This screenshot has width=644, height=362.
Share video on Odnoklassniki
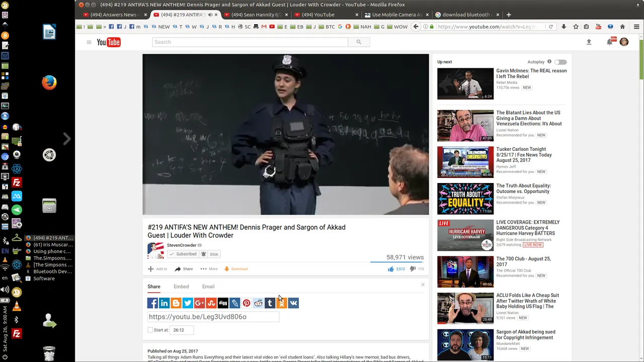pyautogui.click(x=282, y=303)
